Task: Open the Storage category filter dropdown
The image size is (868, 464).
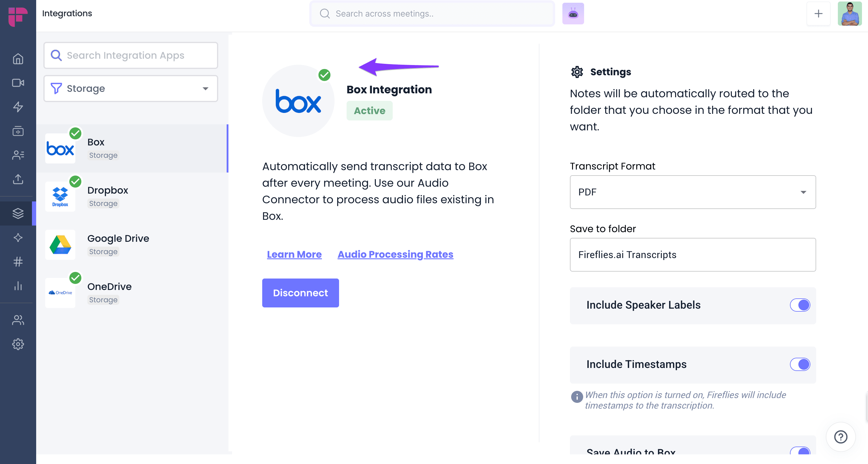Action: tap(131, 89)
